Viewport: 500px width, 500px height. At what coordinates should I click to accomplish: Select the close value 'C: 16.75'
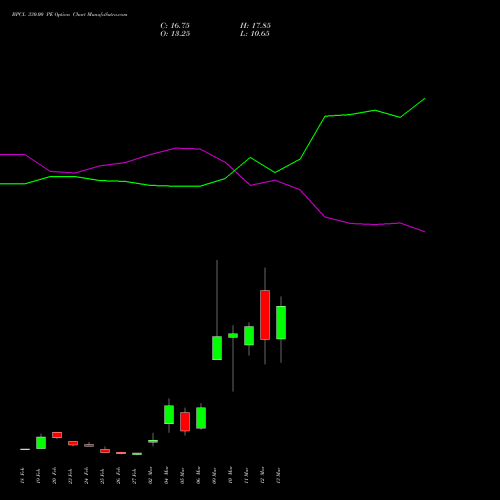[x=175, y=26]
